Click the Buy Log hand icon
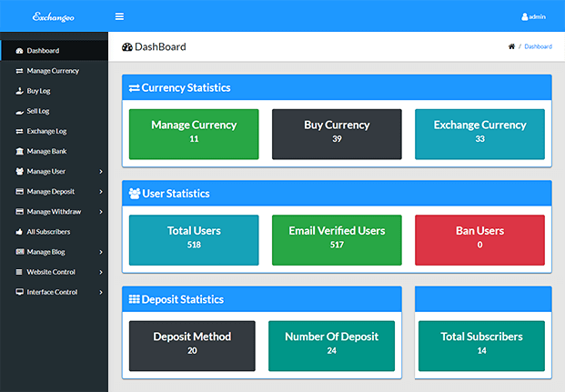 pyautogui.click(x=19, y=91)
